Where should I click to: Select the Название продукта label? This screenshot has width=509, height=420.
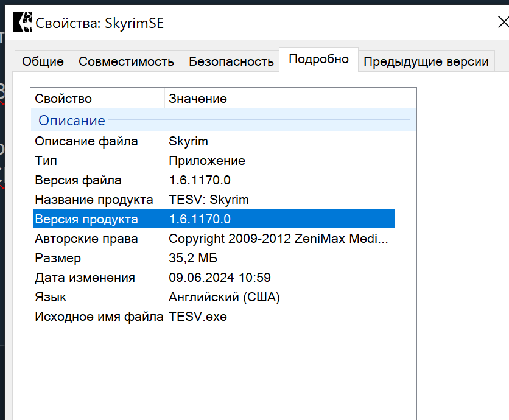pyautogui.click(x=94, y=200)
